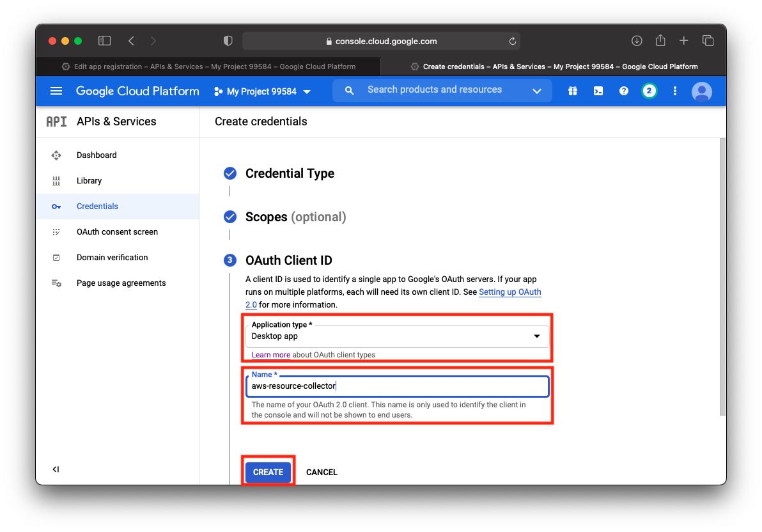Image resolution: width=762 pixels, height=532 pixels.
Task: Click the Page usage agreements icon
Action: point(56,283)
